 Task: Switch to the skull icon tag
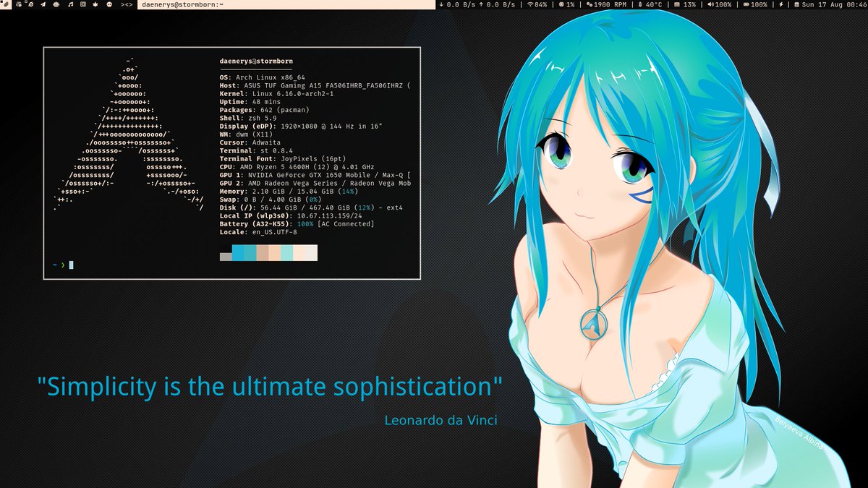pyautogui.click(x=109, y=4)
